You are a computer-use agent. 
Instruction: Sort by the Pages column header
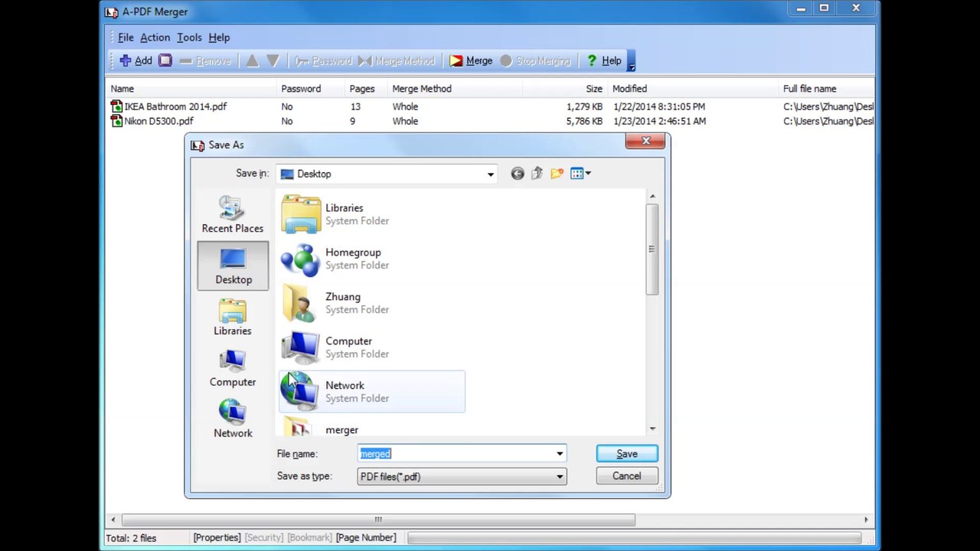(366, 89)
